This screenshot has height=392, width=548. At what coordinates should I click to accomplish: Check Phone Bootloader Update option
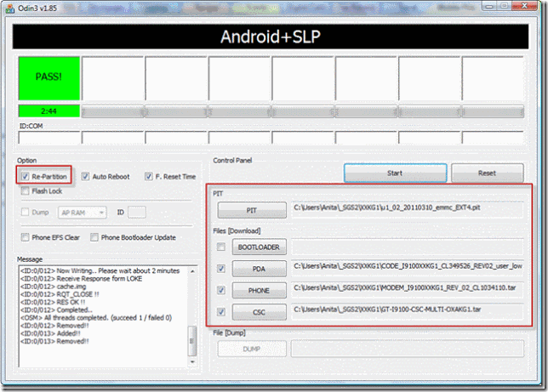click(94, 237)
